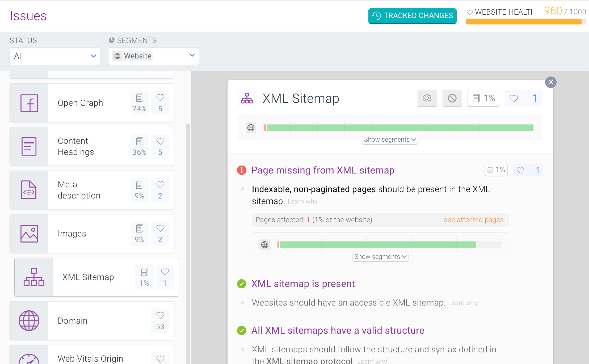Select the Content Headings category

92,147
